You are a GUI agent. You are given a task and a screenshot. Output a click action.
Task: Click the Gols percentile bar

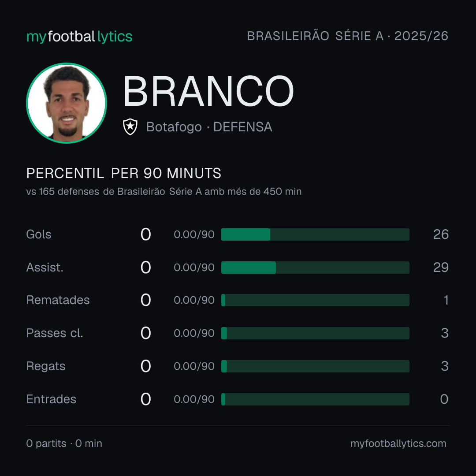(315, 234)
